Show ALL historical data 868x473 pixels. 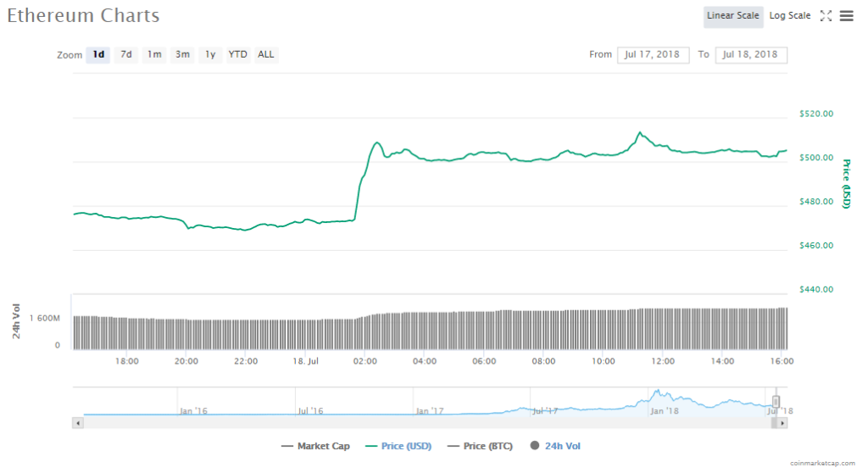(266, 55)
